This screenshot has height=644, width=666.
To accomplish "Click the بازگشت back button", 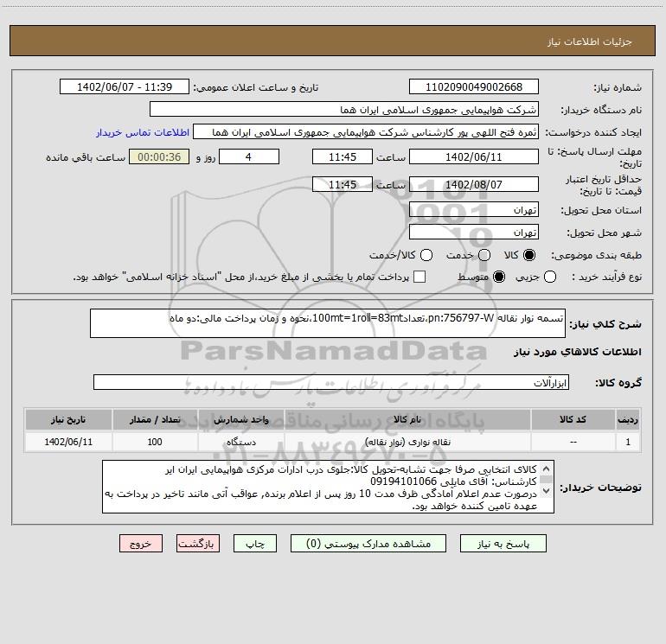I will (198, 544).
